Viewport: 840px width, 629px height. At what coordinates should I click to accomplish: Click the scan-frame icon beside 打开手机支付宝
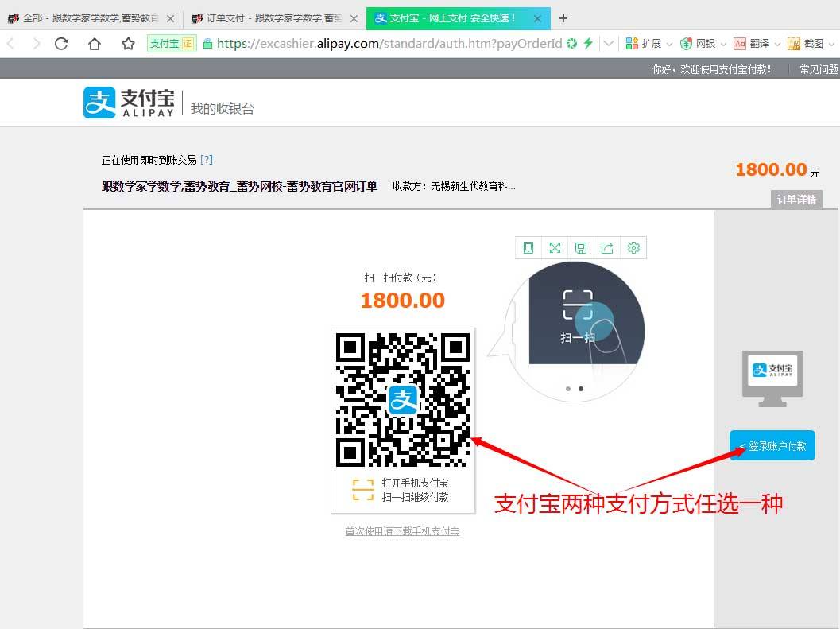click(362, 490)
